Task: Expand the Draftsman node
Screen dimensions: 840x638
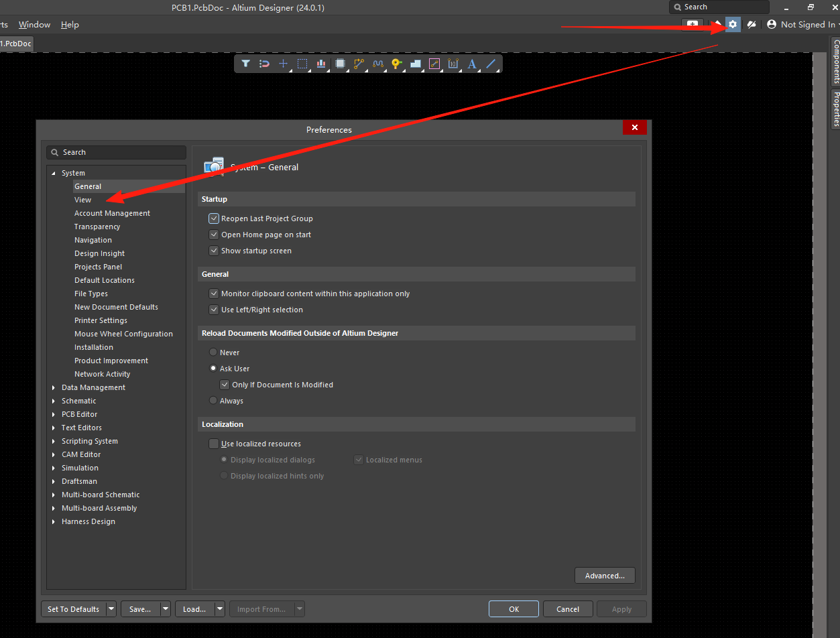Action: click(54, 481)
